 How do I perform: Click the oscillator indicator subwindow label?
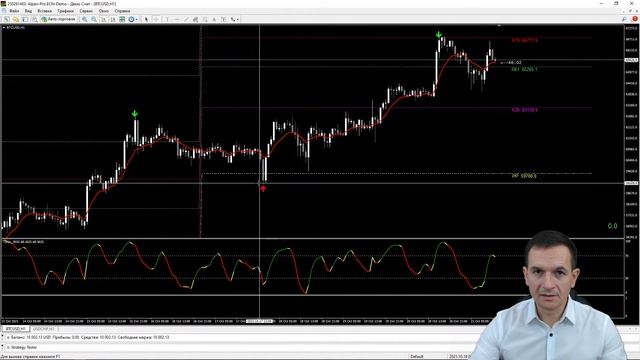coord(24,242)
